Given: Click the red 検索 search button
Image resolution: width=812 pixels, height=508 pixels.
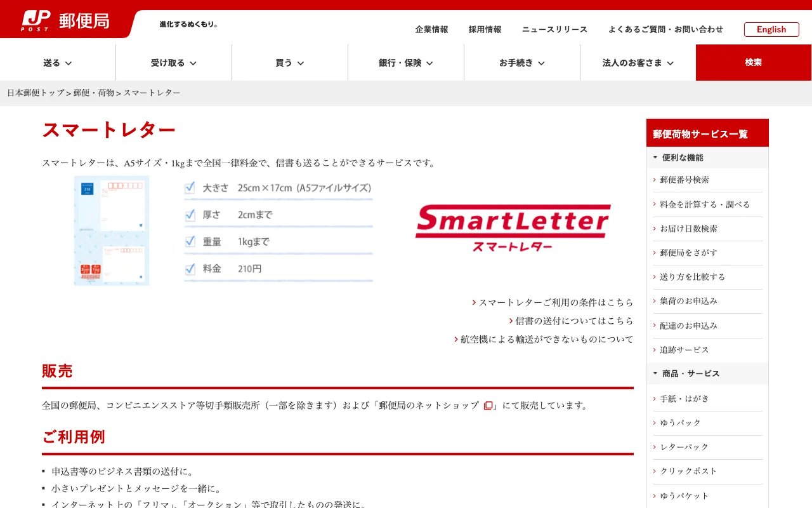Looking at the screenshot, I should (x=754, y=62).
